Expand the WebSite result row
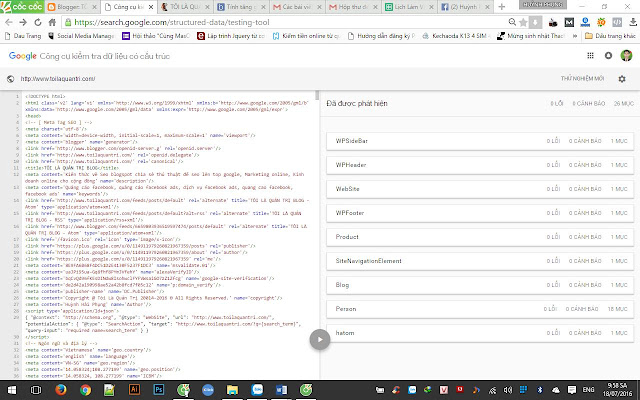This screenshot has width=640, height=400. pyautogui.click(x=480, y=189)
